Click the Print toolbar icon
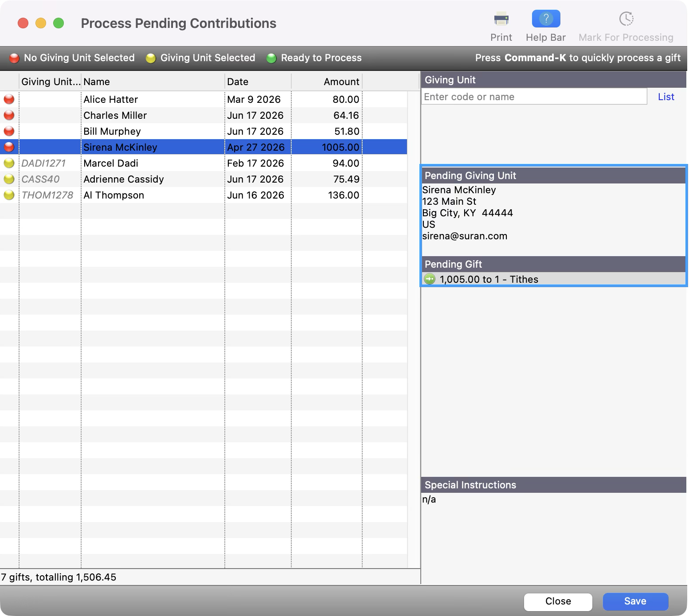The height and width of the screenshot is (616, 689). [x=501, y=19]
